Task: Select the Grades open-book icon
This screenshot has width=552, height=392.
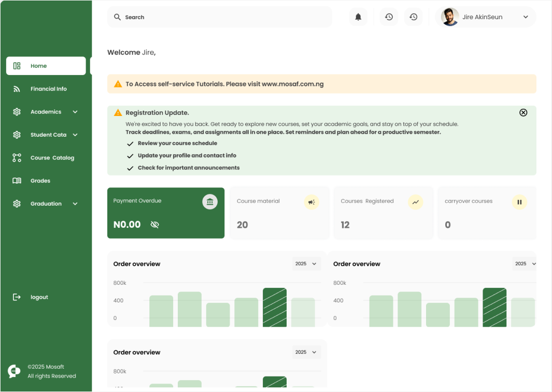Action: pyautogui.click(x=16, y=180)
